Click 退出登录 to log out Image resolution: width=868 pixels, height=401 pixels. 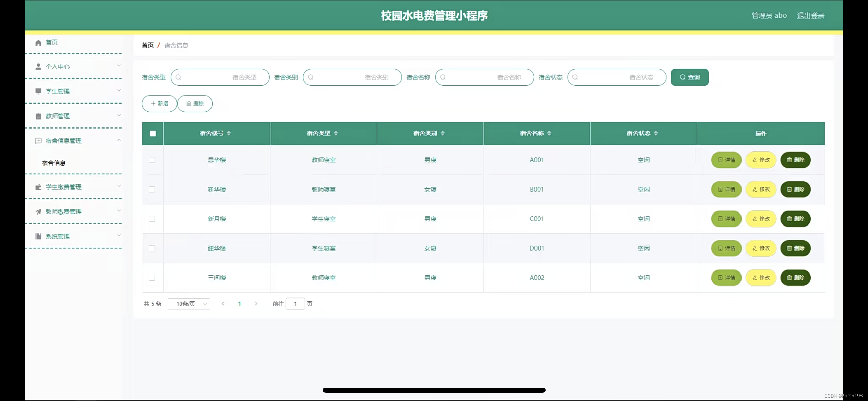click(810, 16)
